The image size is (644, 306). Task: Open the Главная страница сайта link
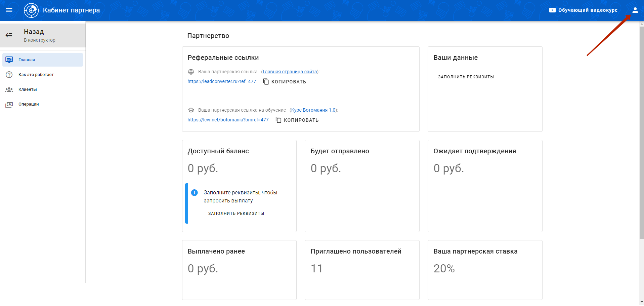coord(290,72)
